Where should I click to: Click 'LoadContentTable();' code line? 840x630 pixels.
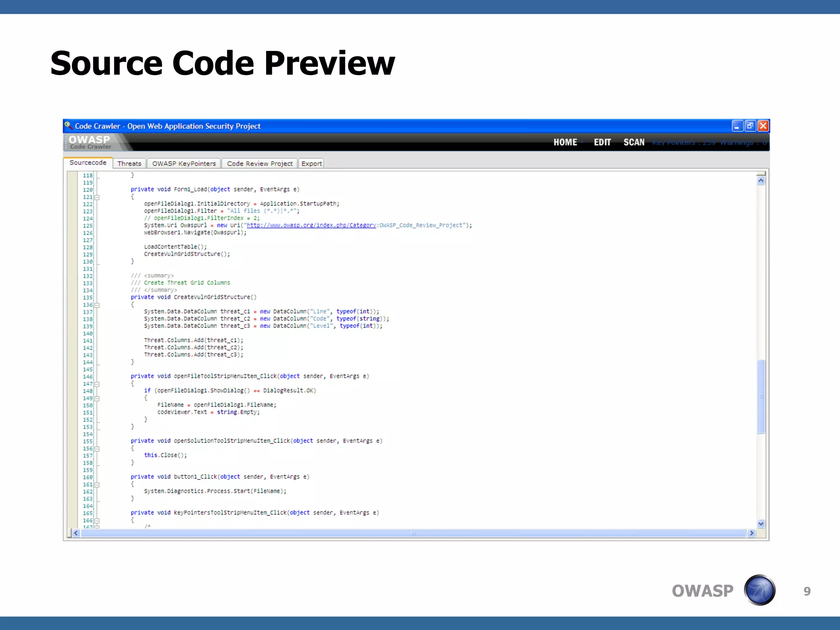[176, 247]
